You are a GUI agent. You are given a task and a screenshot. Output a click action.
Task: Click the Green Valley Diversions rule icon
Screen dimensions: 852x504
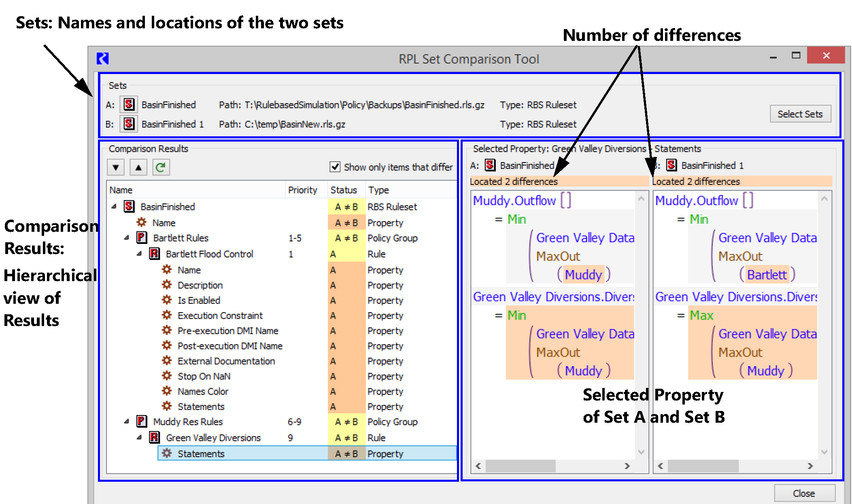pyautogui.click(x=154, y=437)
